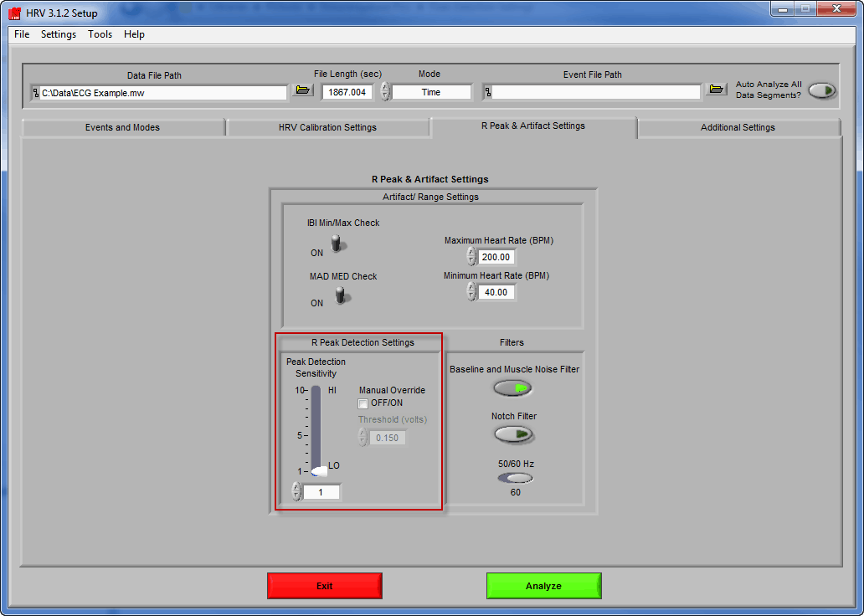Open the Help menu
The width and height of the screenshot is (864, 616).
pos(134,34)
